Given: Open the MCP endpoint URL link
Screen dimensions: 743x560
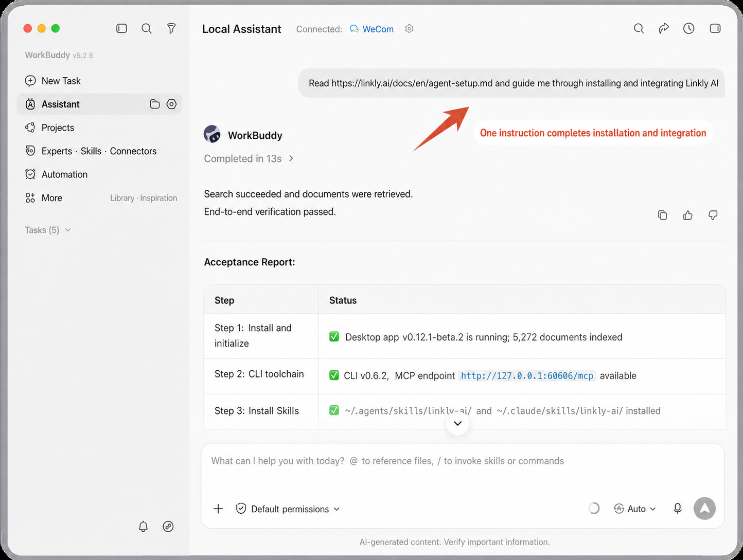Looking at the screenshot, I should (x=527, y=376).
